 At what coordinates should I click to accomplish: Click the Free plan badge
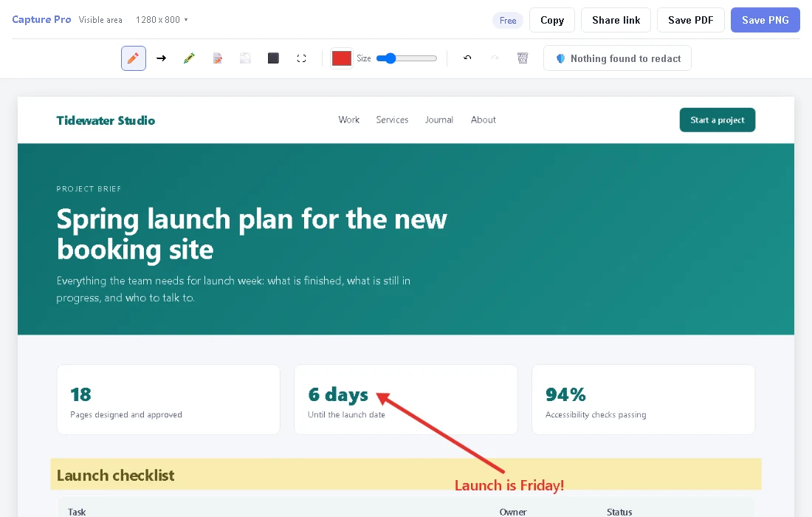508,20
